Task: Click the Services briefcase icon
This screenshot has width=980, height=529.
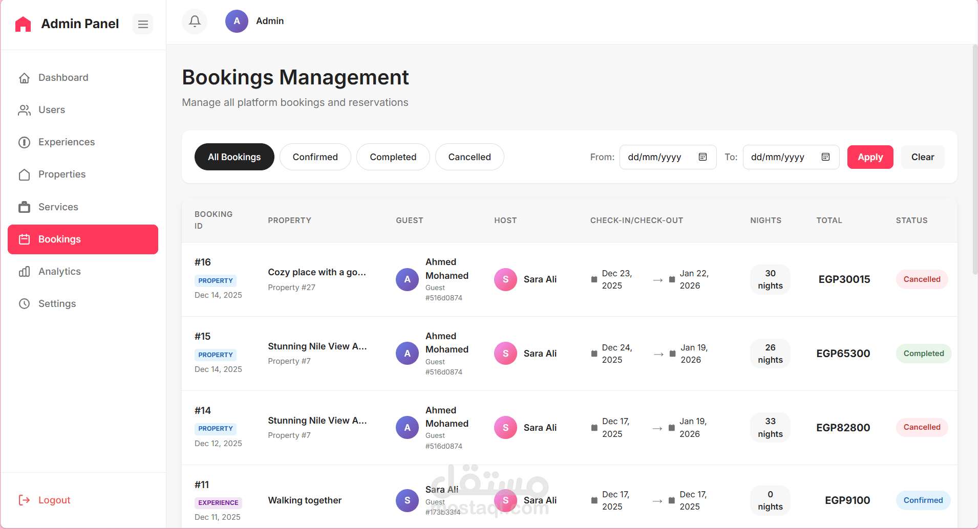Action: (x=24, y=207)
